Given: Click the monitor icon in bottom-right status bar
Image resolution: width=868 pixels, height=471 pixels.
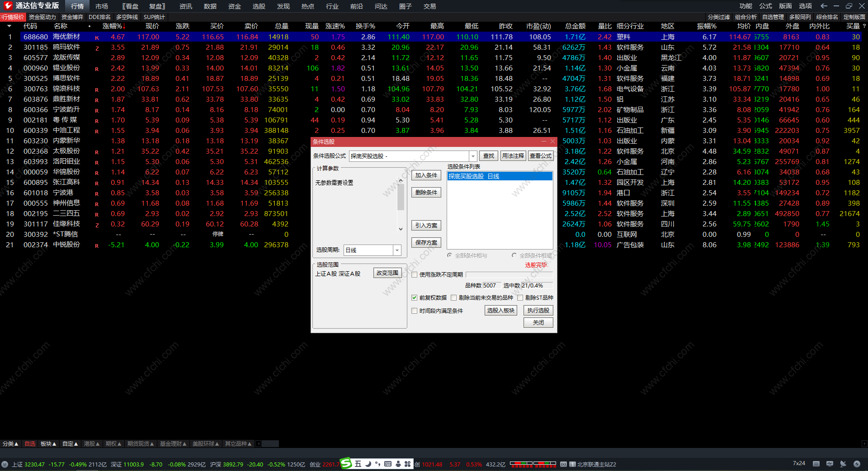Looking at the screenshot, I should point(830,464).
